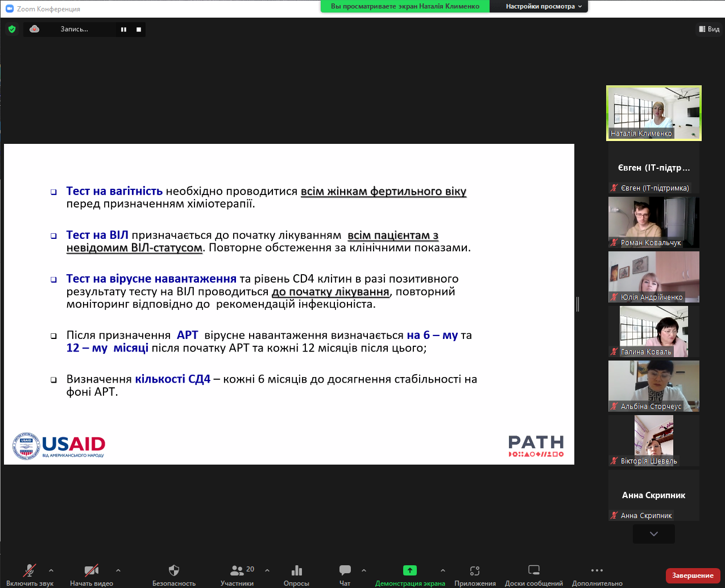
Task: Open the More (Дополнительно) menu
Action: (597, 570)
